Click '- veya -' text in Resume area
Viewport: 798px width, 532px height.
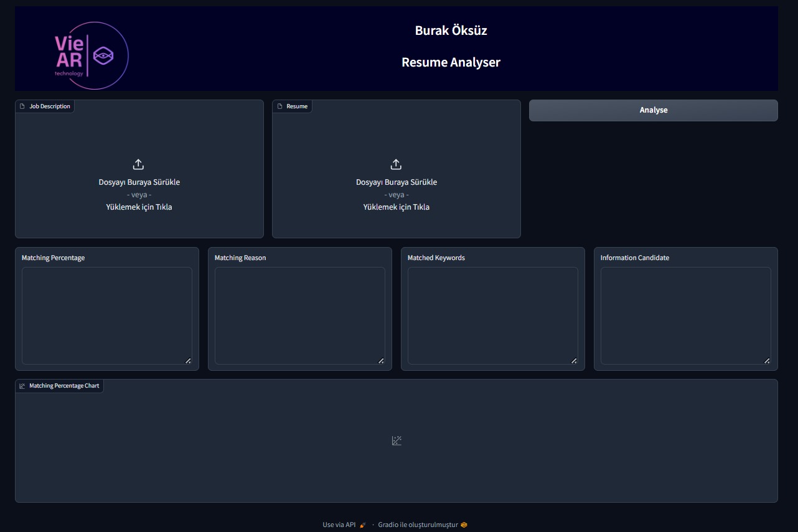(x=397, y=195)
